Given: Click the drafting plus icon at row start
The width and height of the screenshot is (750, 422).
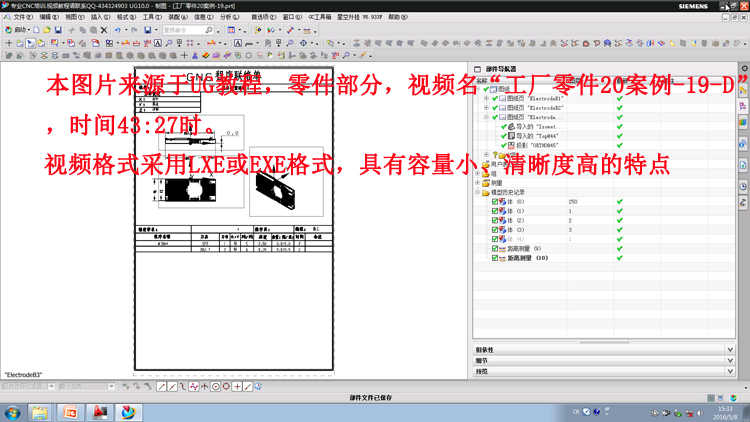Looking at the screenshot, I should [9, 43].
